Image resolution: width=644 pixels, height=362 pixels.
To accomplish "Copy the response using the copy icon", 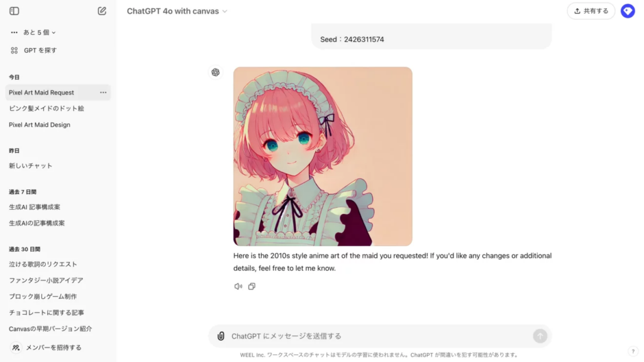I will point(252,286).
